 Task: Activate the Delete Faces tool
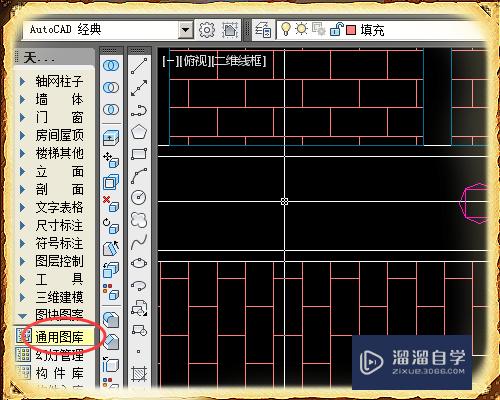point(111,204)
